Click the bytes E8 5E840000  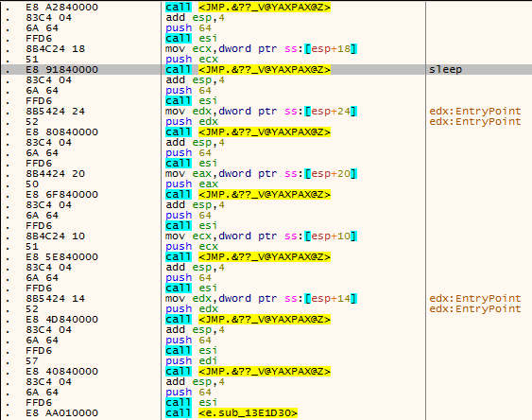point(61,257)
